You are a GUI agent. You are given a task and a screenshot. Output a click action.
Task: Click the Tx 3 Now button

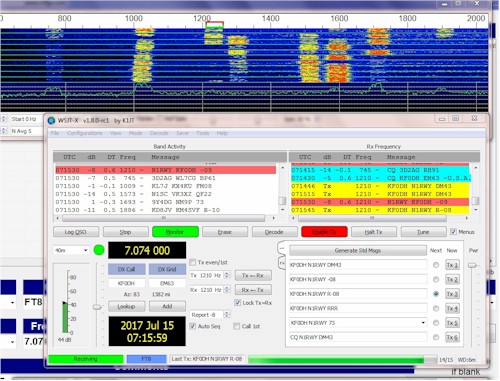tap(452, 294)
